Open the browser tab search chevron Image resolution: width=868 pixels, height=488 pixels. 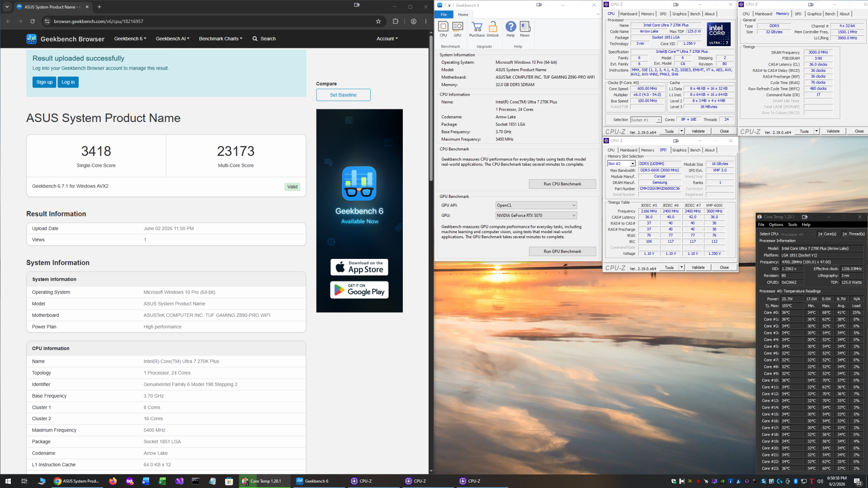click(7, 7)
